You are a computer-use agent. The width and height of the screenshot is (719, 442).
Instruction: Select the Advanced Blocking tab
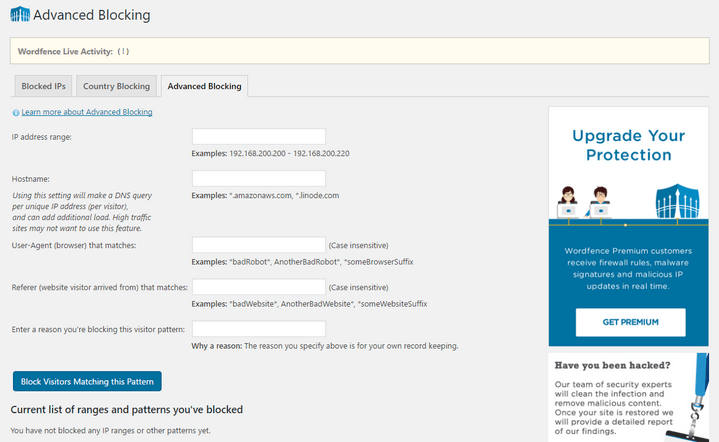click(x=205, y=86)
